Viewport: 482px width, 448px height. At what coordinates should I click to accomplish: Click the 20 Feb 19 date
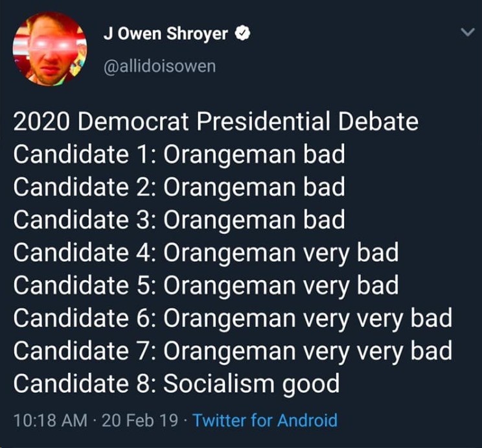pyautogui.click(x=140, y=420)
